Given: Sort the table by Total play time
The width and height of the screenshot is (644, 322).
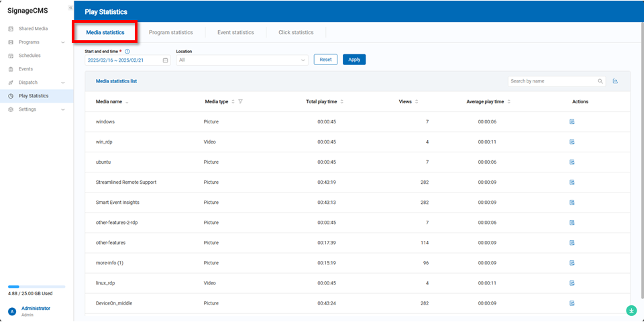Looking at the screenshot, I should coord(341,102).
